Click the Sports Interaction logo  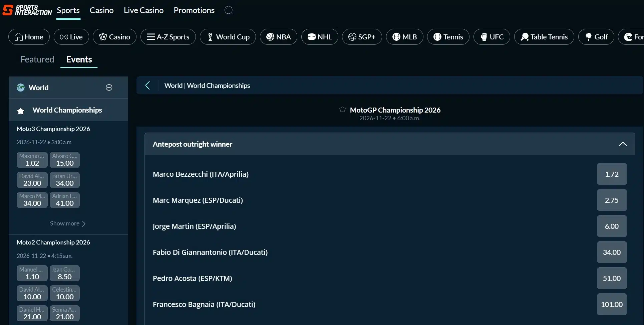tap(27, 10)
